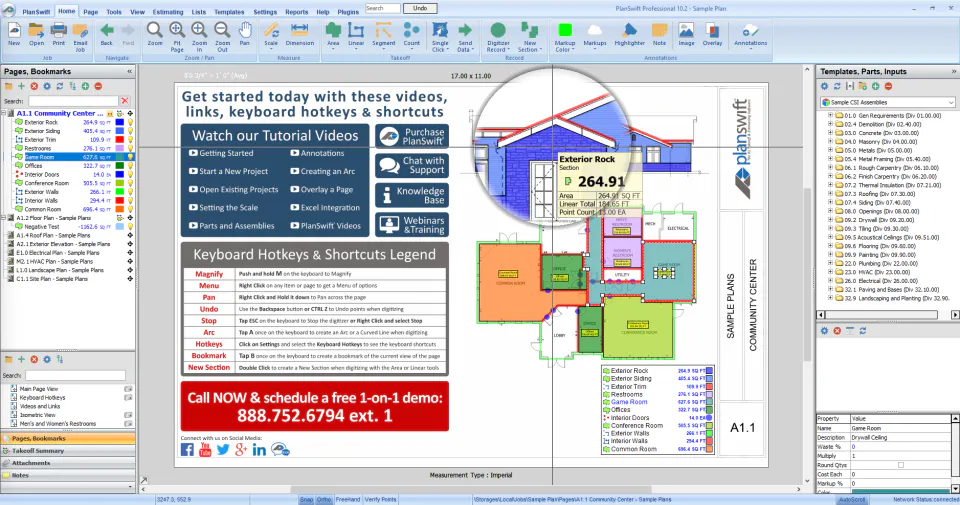Open the Estimating ribbon tab

coord(168,12)
